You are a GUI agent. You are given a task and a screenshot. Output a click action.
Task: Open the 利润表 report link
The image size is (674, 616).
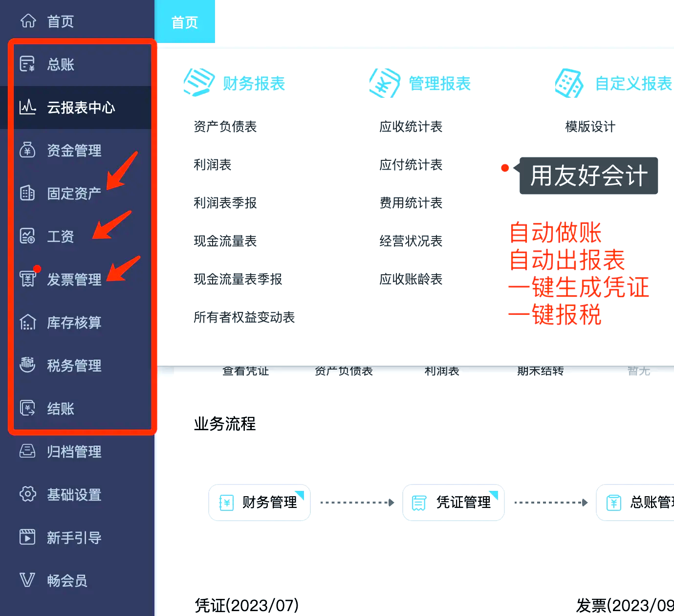213,165
